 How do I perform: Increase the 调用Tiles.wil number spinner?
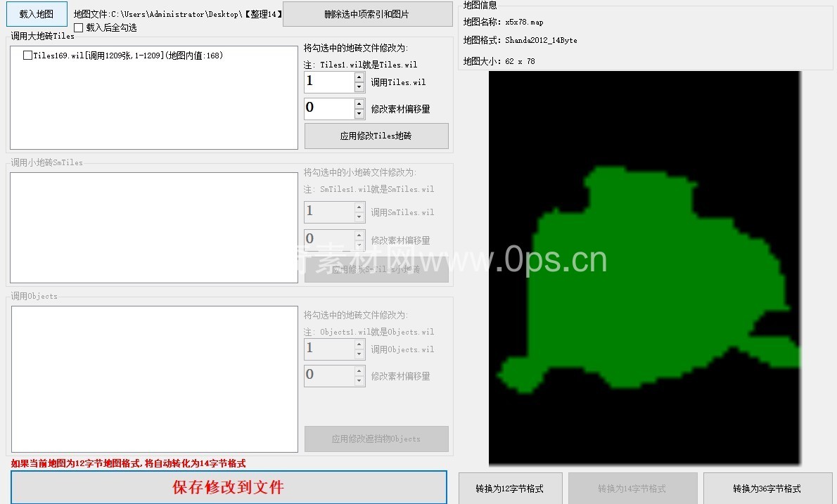tap(359, 77)
